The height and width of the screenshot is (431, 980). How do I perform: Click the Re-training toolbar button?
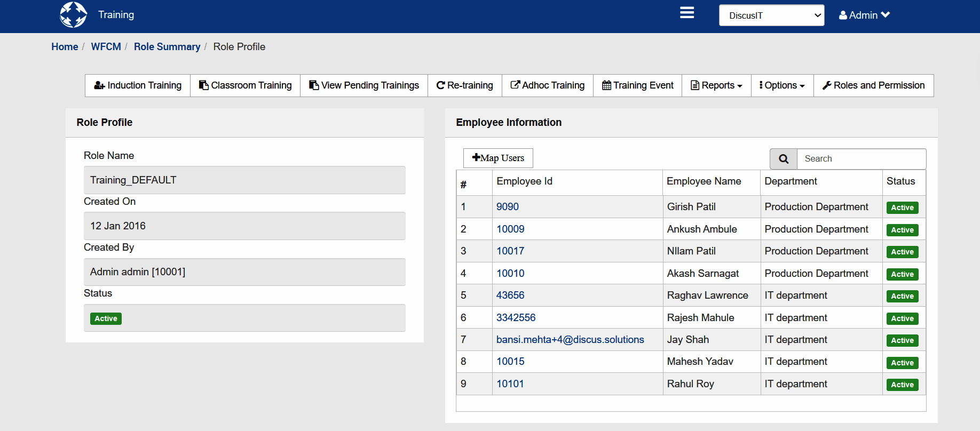click(x=464, y=85)
